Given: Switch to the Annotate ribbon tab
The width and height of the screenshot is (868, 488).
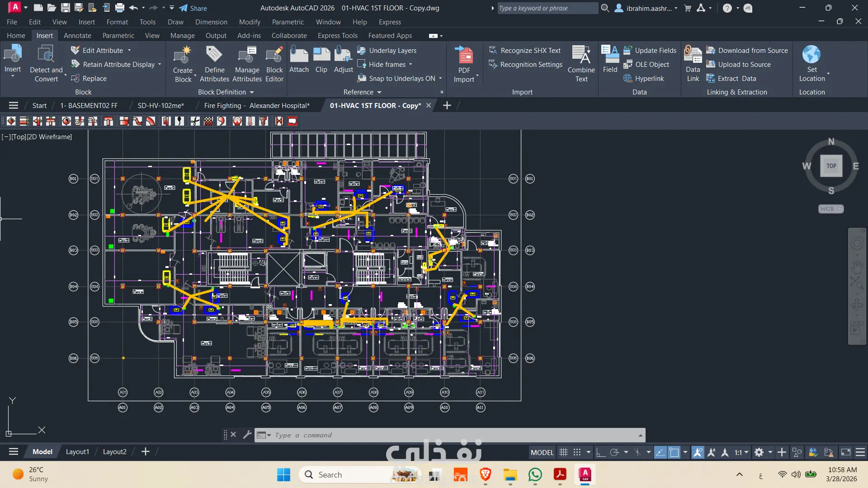Looking at the screenshot, I should pyautogui.click(x=77, y=36).
